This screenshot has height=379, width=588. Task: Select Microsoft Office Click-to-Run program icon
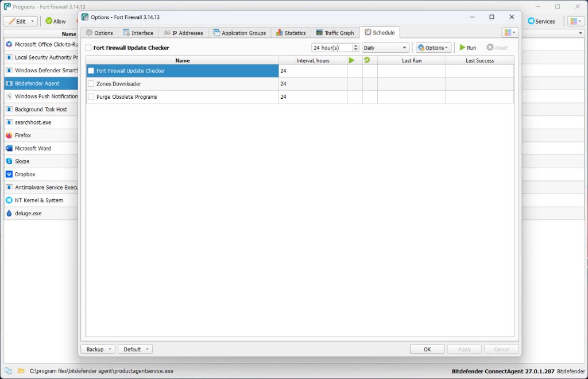point(9,44)
